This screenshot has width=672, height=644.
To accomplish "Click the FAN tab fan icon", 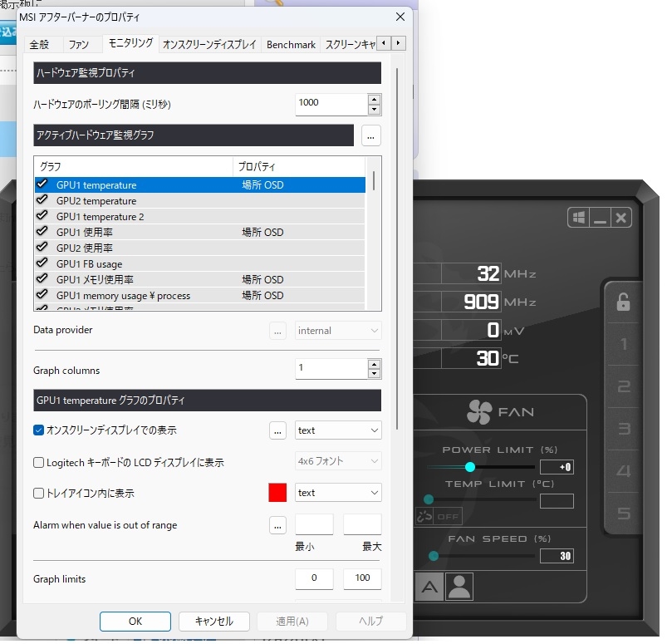I will pos(479,412).
